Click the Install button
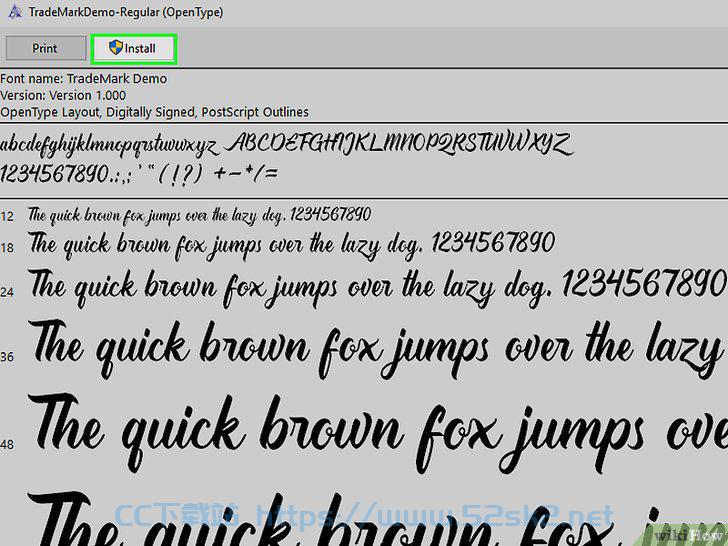728x546 pixels. (134, 48)
